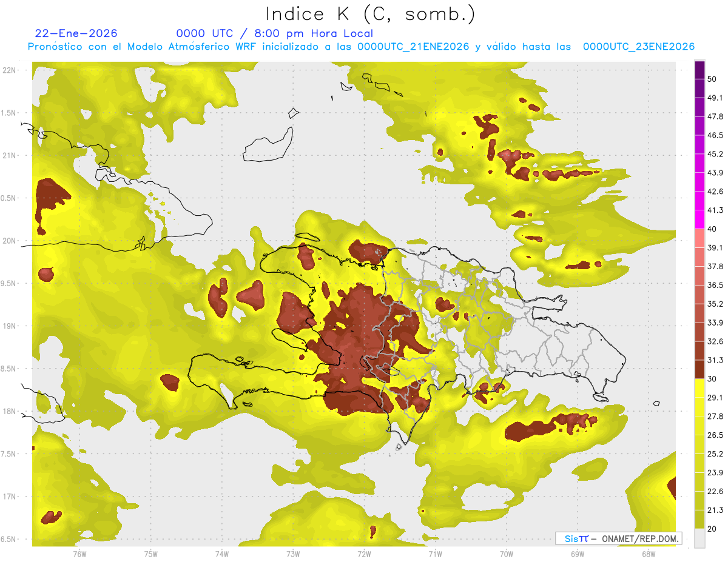Click the "23.9" value on the color scale
The image size is (728, 562).
[x=715, y=473]
